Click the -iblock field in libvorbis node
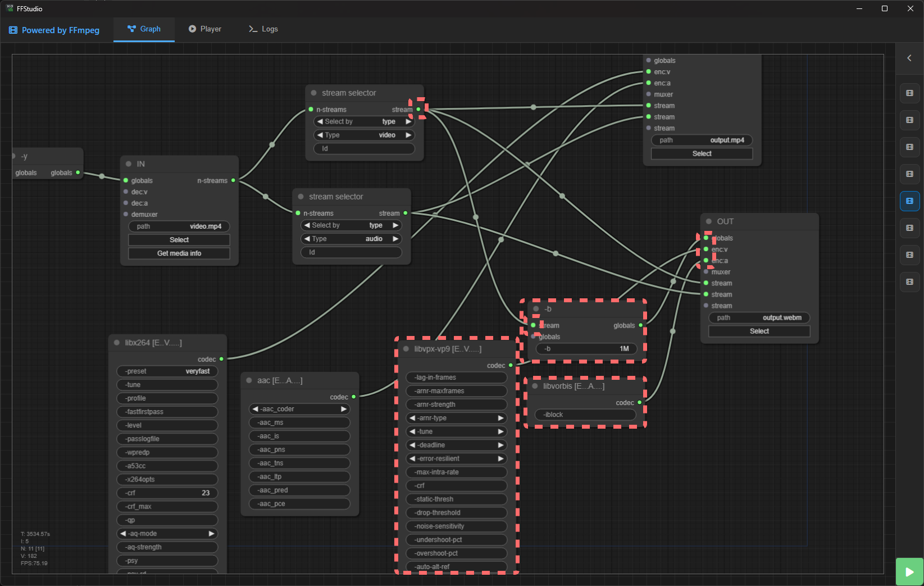 (585, 415)
